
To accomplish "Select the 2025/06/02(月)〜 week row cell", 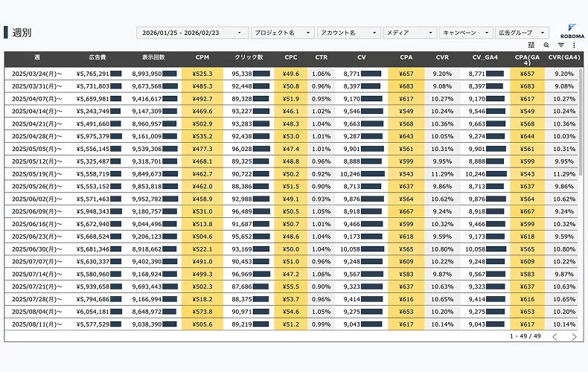I will tap(36, 199).
